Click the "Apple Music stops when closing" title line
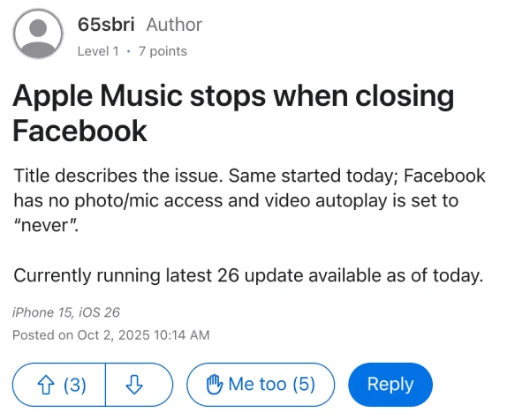Screen dimensions: 530x420 point(233,95)
